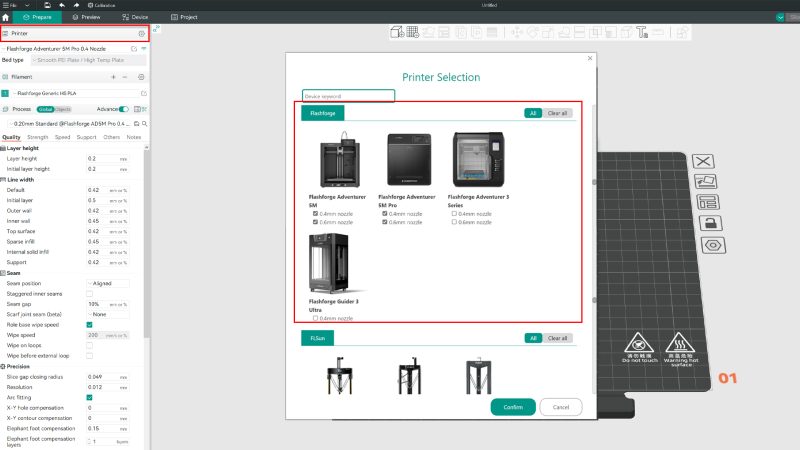
Task: Check Adventurer 3 Series 0.4mm nozzle
Action: (x=454, y=214)
